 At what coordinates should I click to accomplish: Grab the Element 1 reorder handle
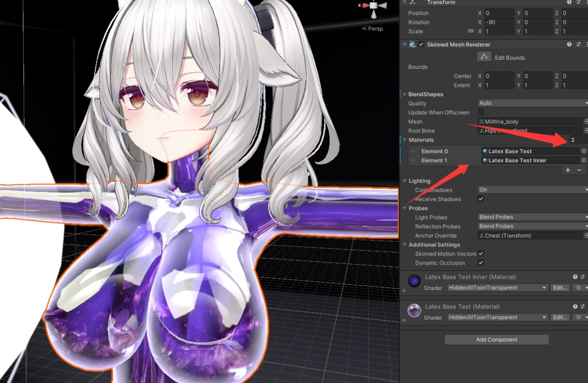tap(413, 160)
